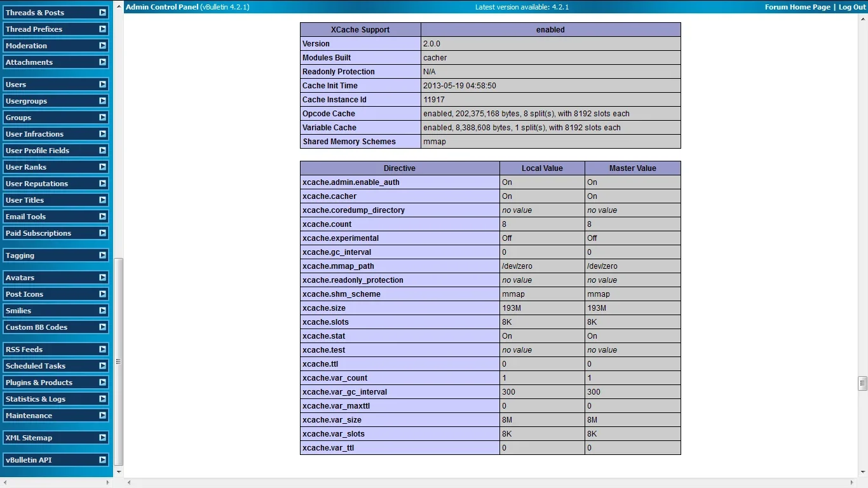The image size is (868, 488).
Task: Click the Shared Memory Schemes row label
Action: coord(349,142)
